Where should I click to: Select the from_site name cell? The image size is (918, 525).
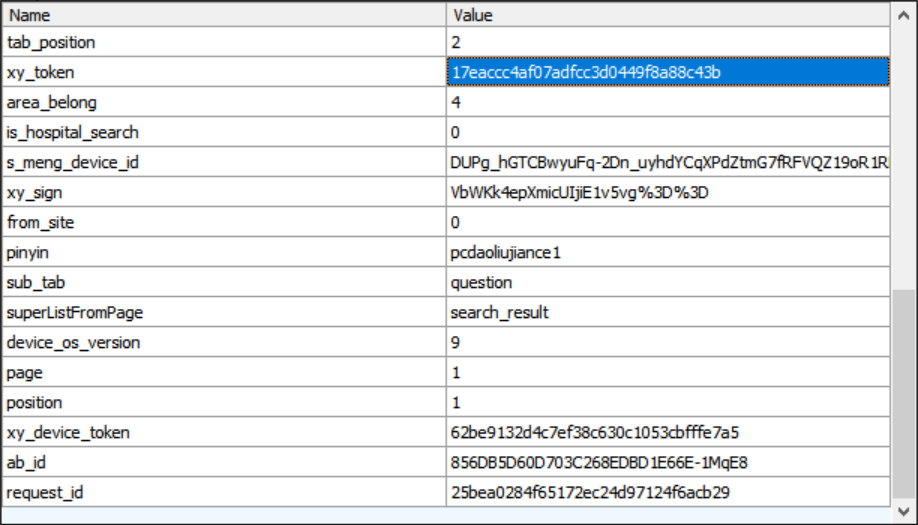coord(224,222)
